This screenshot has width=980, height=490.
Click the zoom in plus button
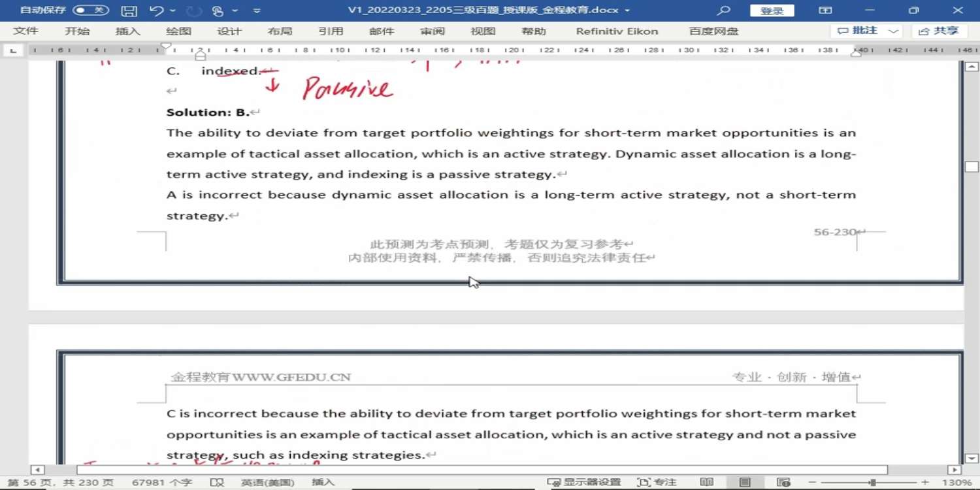tap(925, 482)
